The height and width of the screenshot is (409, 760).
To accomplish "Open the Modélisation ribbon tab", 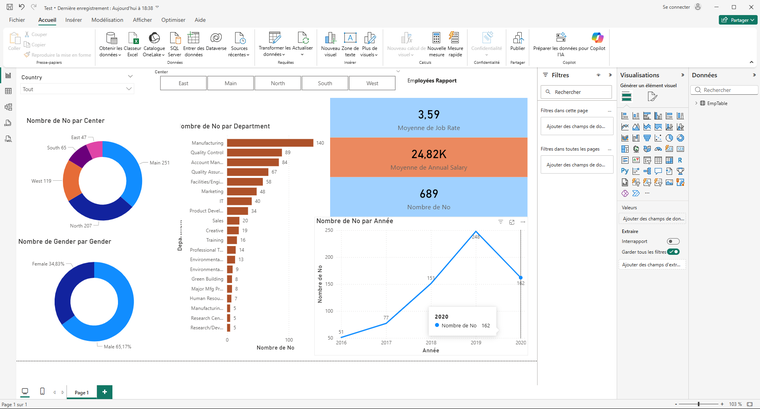I will (107, 19).
